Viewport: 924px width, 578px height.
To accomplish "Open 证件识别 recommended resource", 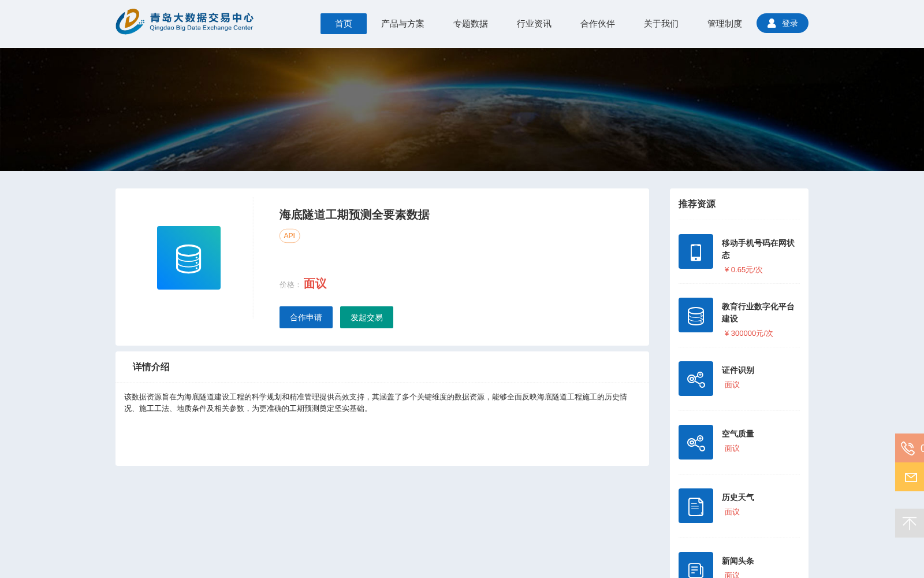I will [x=738, y=370].
